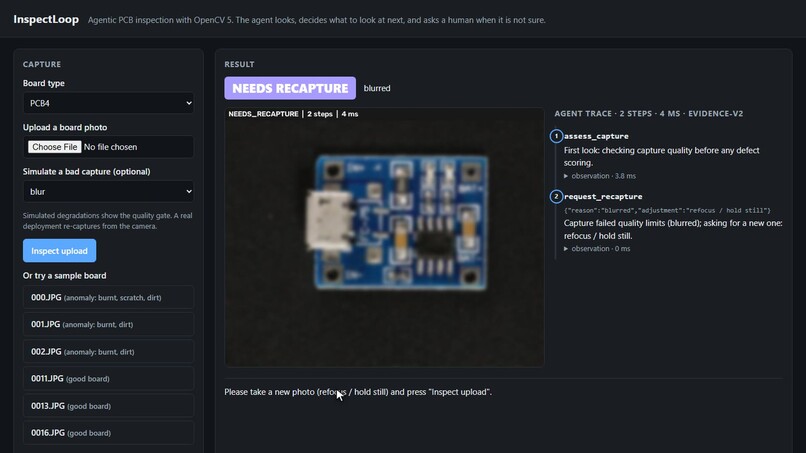Expand observation under request_recapture step
The width and height of the screenshot is (806, 453).
597,249
